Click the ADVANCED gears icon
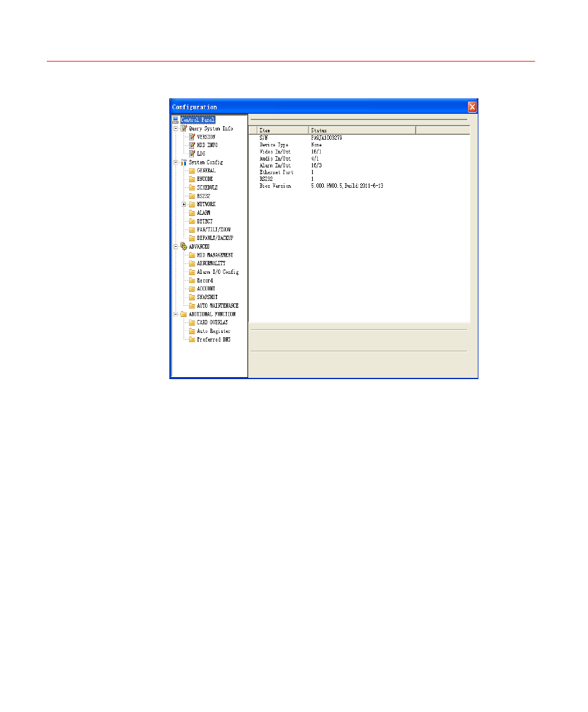The height and width of the screenshot is (712, 588). coord(183,246)
